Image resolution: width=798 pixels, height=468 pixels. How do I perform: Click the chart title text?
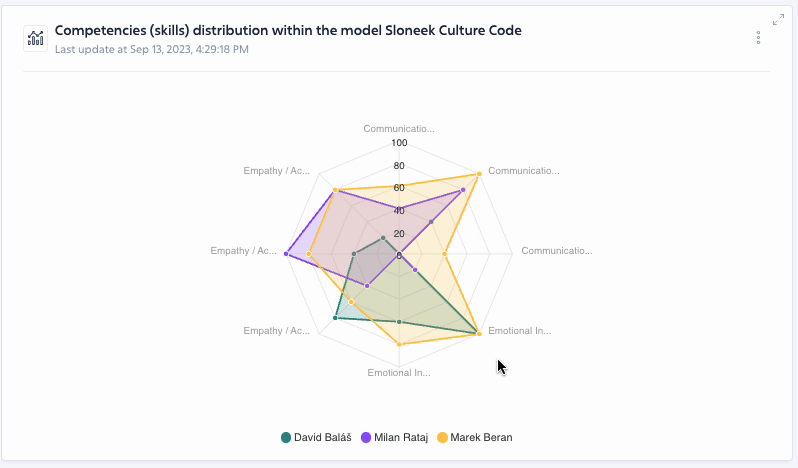click(x=287, y=30)
